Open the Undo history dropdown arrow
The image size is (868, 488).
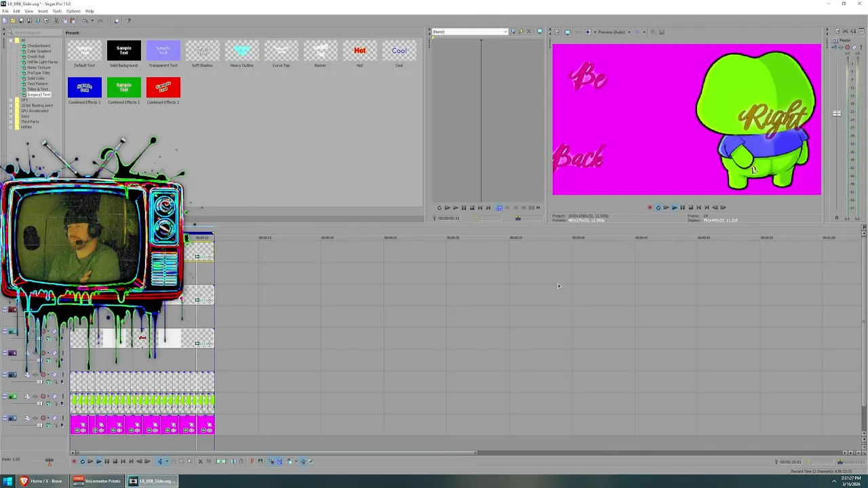coord(92,20)
